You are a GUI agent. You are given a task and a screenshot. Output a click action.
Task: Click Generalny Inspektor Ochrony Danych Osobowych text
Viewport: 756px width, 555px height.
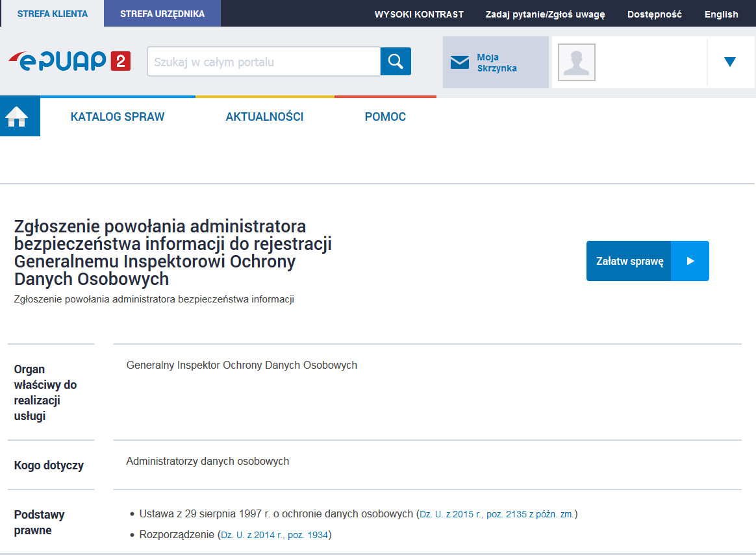click(242, 365)
